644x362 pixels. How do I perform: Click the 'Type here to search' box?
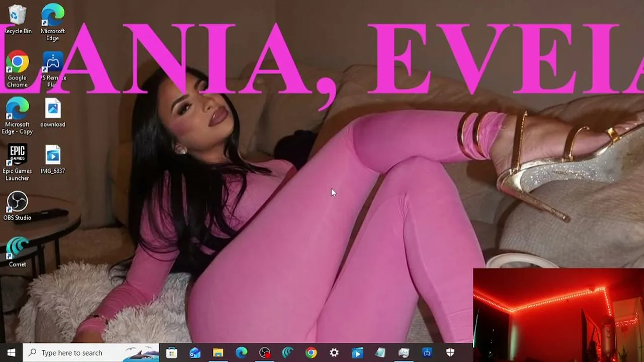[x=91, y=352]
